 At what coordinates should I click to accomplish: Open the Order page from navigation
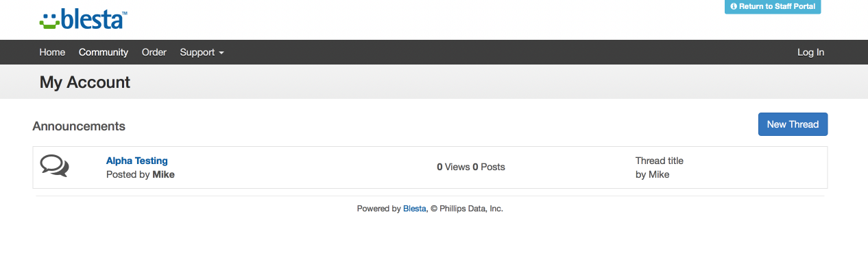154,52
